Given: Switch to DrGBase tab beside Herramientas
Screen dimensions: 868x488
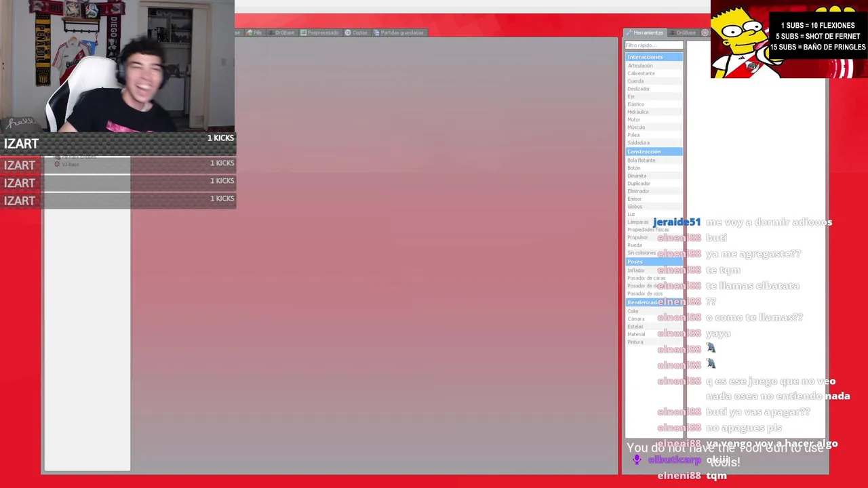Looking at the screenshot, I should (x=682, y=33).
